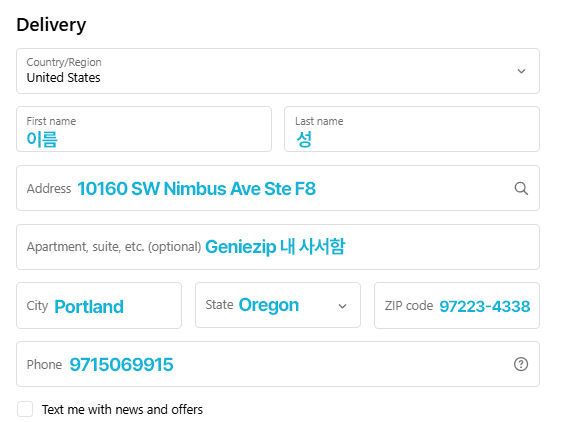Check the Text me with news and offers box
The height and width of the screenshot is (422, 562).
coord(25,409)
